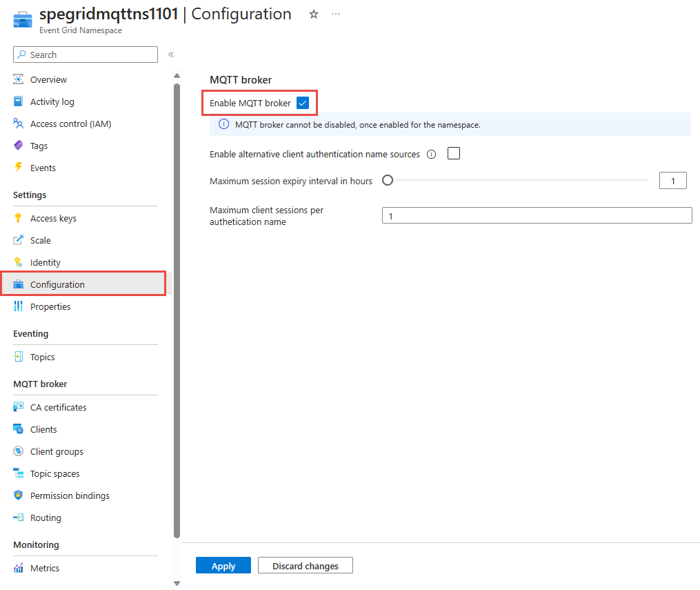Click the search magnifier icon

point(21,55)
